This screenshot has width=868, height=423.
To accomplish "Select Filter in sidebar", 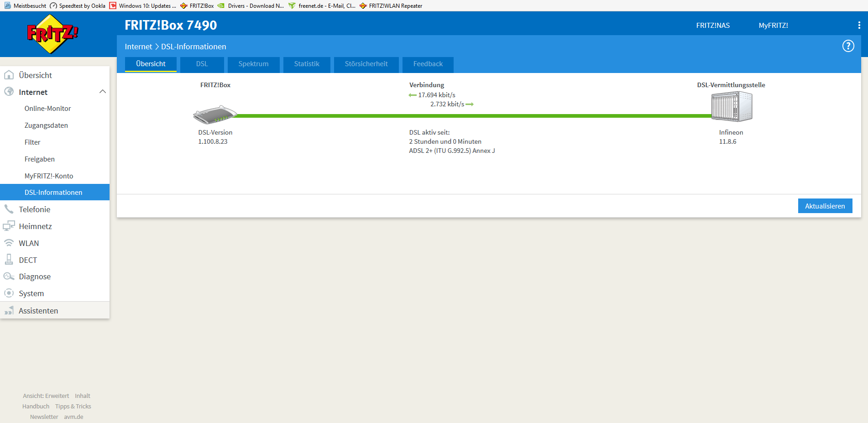I will pos(32,142).
